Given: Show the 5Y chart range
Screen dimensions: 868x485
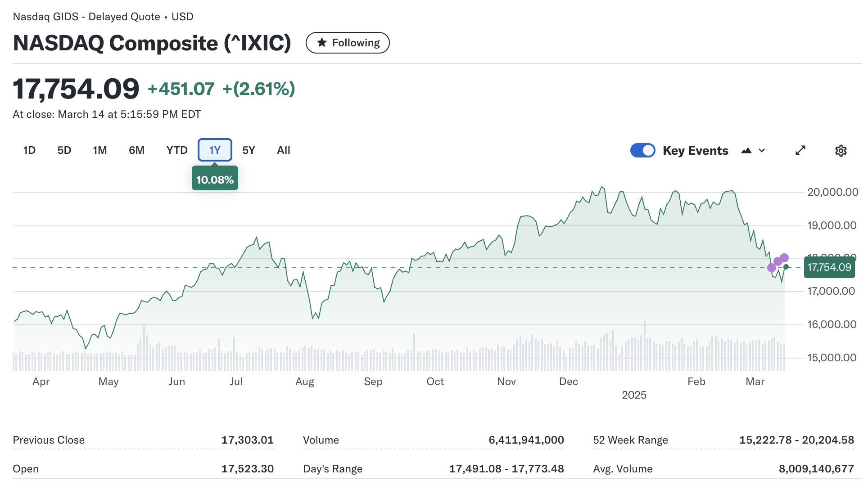Looking at the screenshot, I should click(x=249, y=150).
